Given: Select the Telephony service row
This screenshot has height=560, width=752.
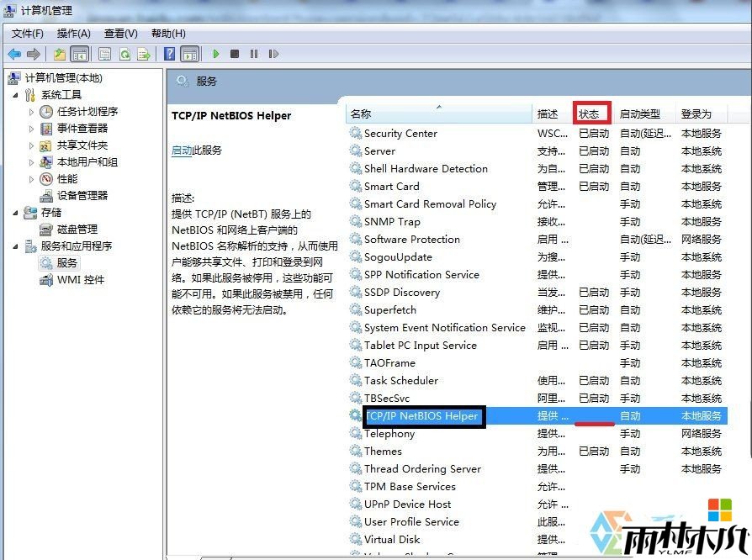Looking at the screenshot, I should [x=389, y=434].
